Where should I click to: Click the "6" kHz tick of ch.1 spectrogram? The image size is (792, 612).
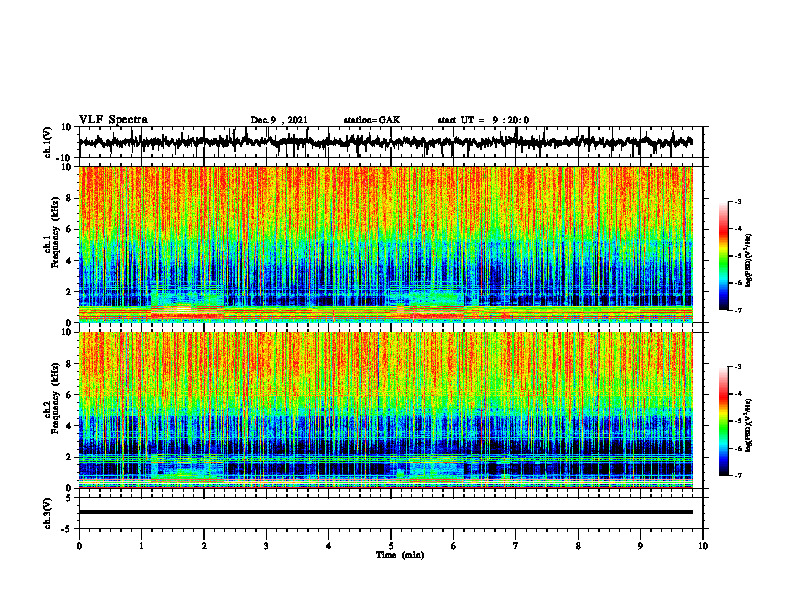69,230
